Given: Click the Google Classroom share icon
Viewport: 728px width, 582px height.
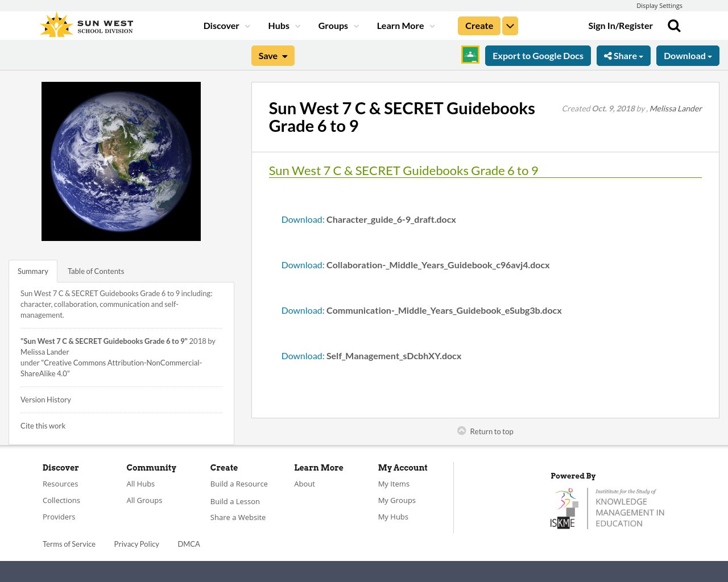Looking at the screenshot, I should 470,56.
